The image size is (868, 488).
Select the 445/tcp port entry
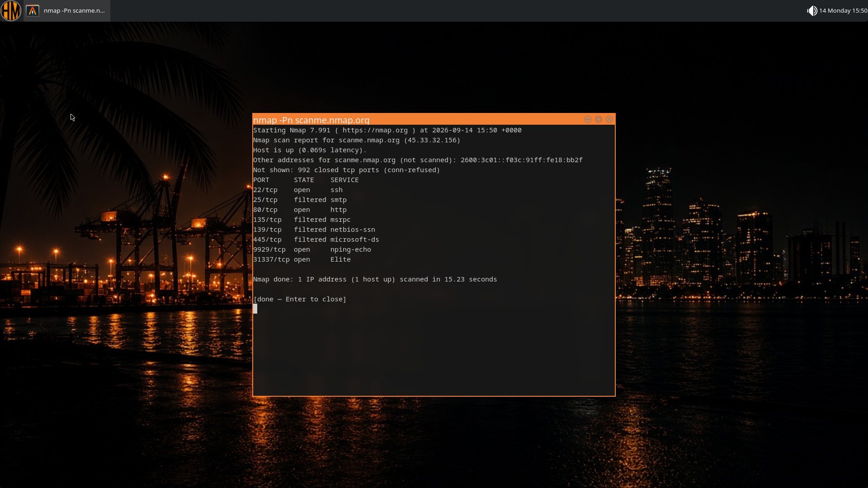point(267,239)
